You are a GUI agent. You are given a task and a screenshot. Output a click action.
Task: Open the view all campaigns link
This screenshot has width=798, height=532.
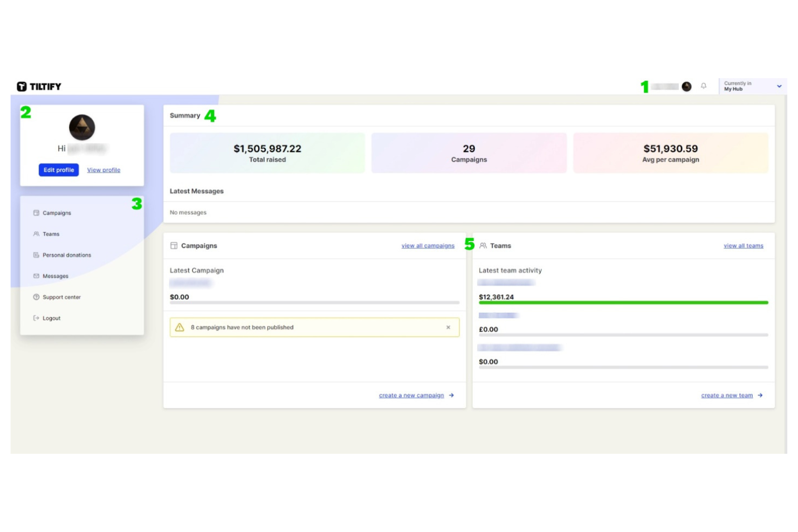(428, 245)
